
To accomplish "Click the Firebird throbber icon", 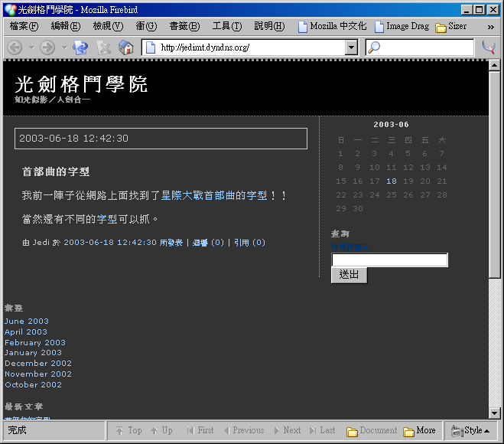I will point(489,47).
